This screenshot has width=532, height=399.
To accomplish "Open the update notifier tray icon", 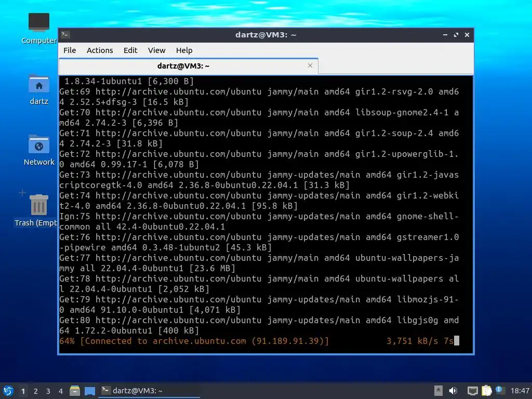I will 500,390.
